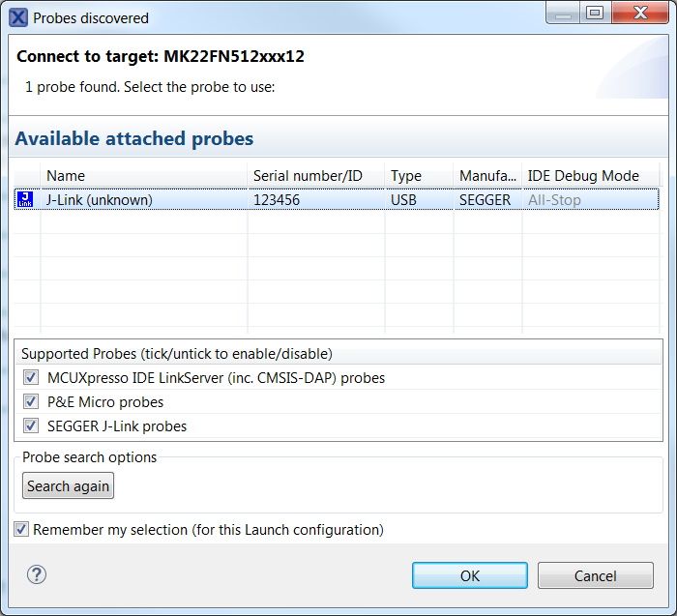Screen dimensions: 677x616
Task: Click the Type column header
Action: coord(419,176)
